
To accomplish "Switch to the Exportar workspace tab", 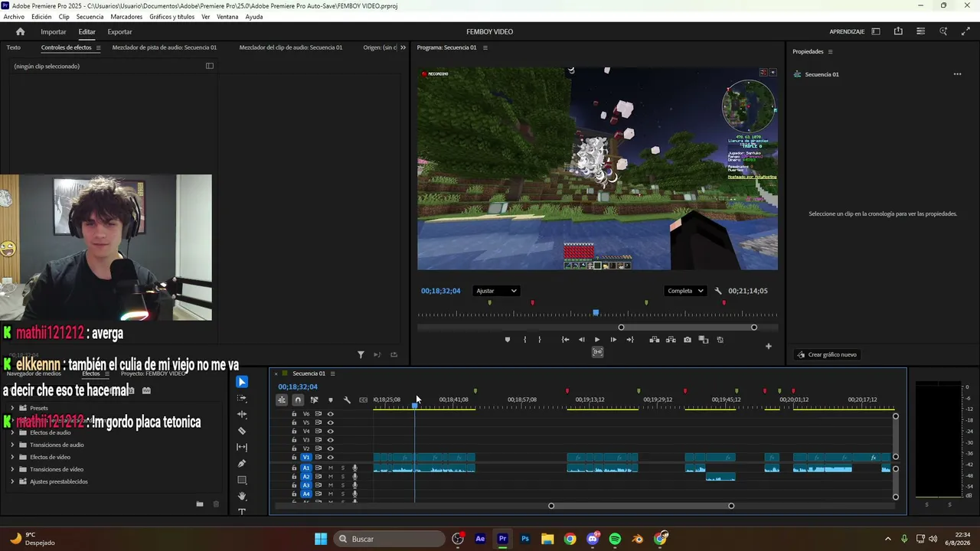I will [x=119, y=32].
